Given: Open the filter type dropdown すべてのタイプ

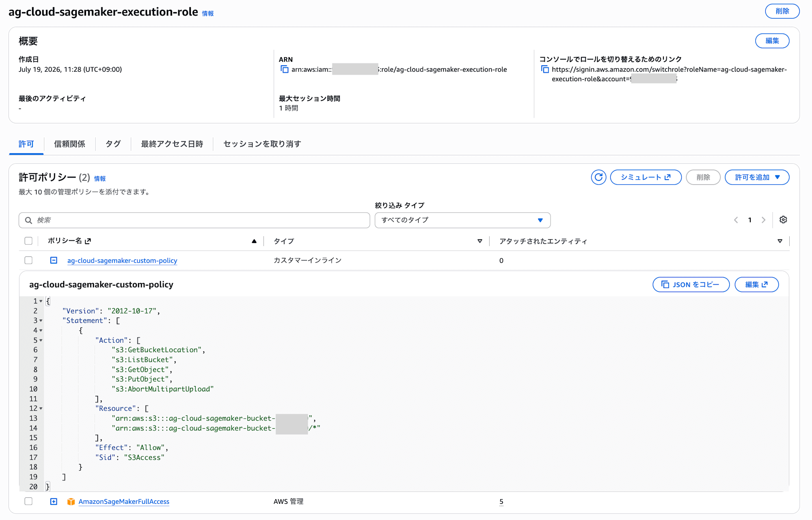Looking at the screenshot, I should tap(462, 220).
